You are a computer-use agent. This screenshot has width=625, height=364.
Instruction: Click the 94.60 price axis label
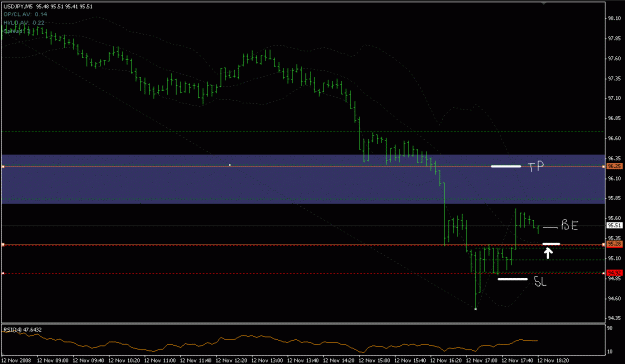[614, 298]
